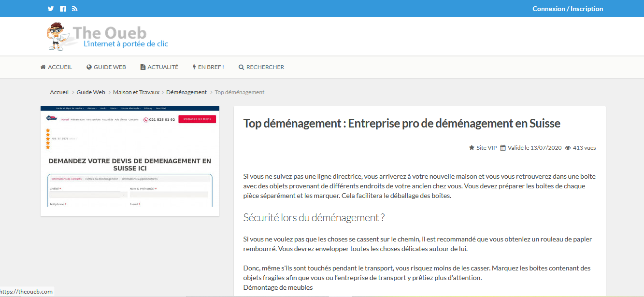This screenshot has height=297, width=644.
Task: Click the Facebook icon in top bar
Action: tap(63, 8)
